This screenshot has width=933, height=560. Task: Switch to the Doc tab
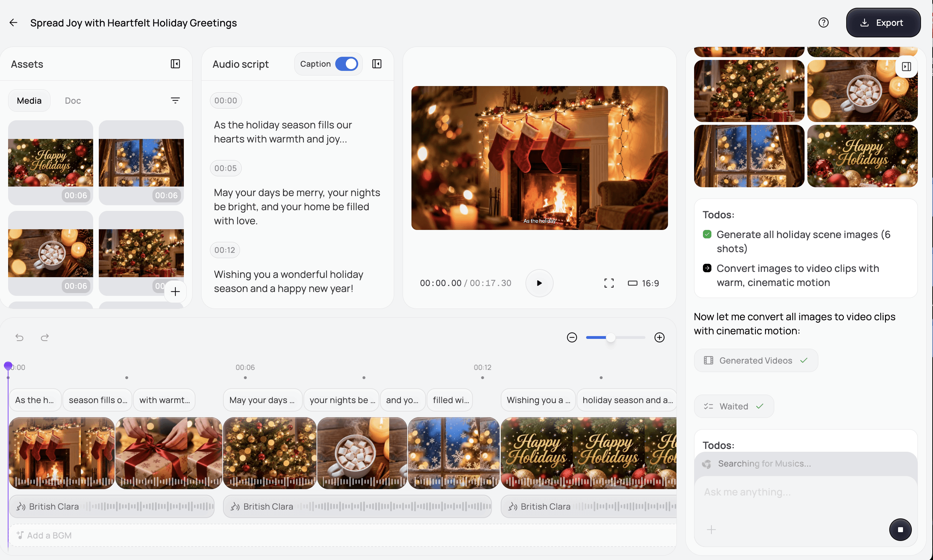point(72,101)
